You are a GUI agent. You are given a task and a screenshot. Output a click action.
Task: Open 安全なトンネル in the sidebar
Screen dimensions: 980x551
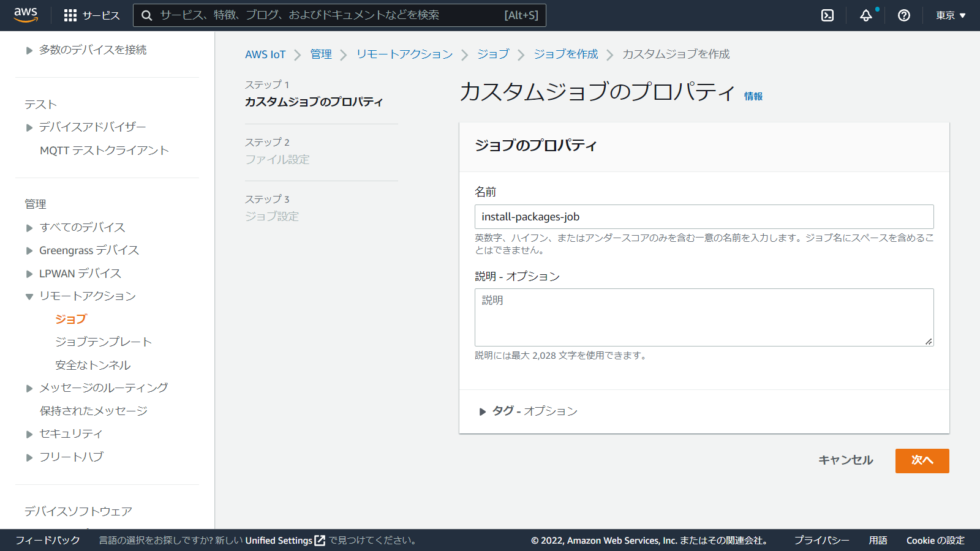pos(92,365)
